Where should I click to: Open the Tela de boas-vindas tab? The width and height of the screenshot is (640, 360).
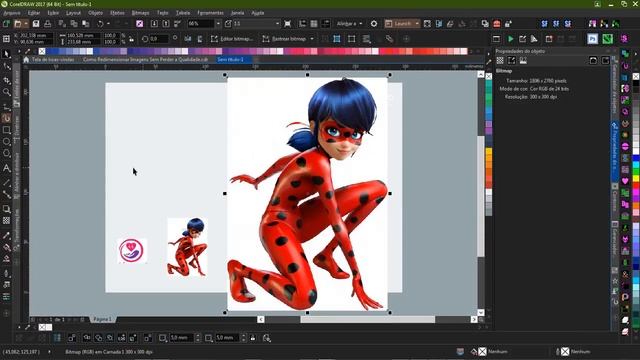pos(53,60)
